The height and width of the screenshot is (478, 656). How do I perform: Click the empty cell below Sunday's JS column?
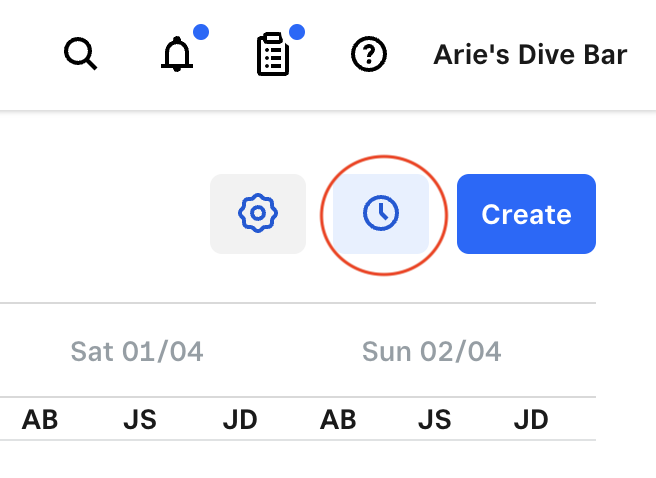click(435, 460)
